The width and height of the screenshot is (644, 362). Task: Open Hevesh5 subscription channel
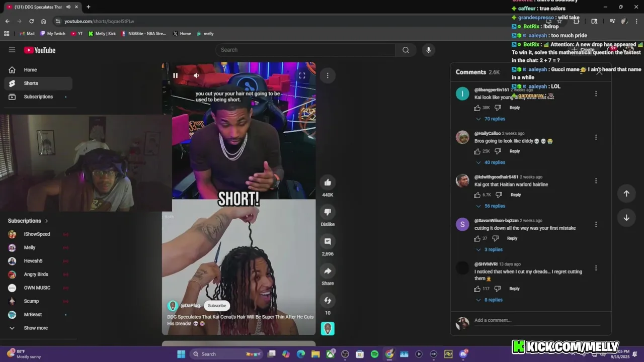(x=38, y=261)
